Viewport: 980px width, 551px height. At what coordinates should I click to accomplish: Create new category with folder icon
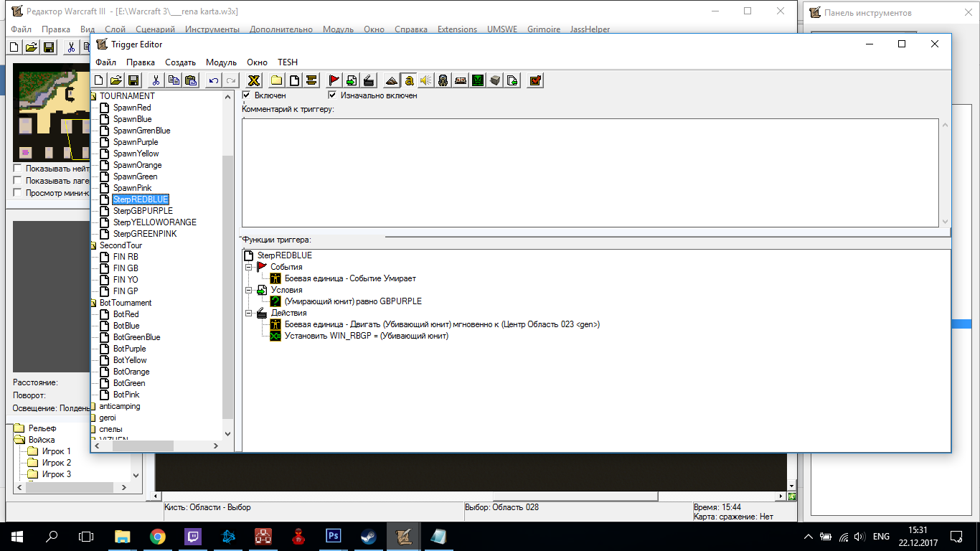pos(276,80)
